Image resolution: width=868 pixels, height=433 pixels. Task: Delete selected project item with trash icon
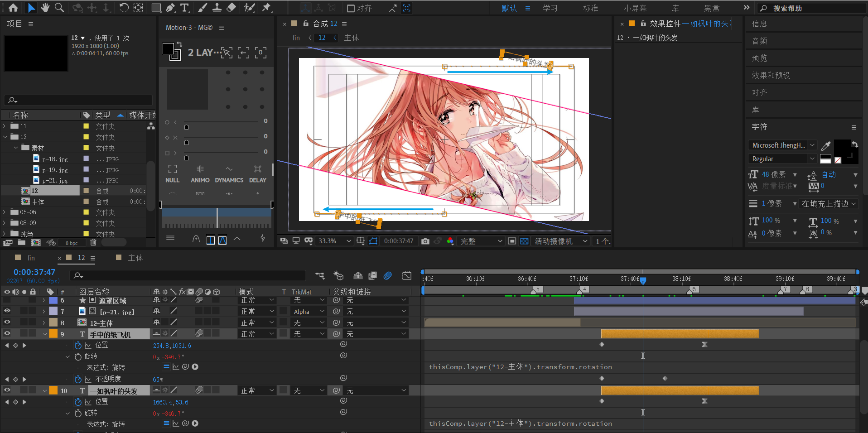[93, 243]
